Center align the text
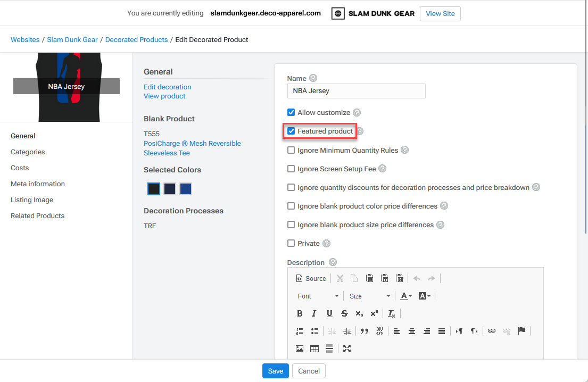The image size is (588, 382). point(412,331)
